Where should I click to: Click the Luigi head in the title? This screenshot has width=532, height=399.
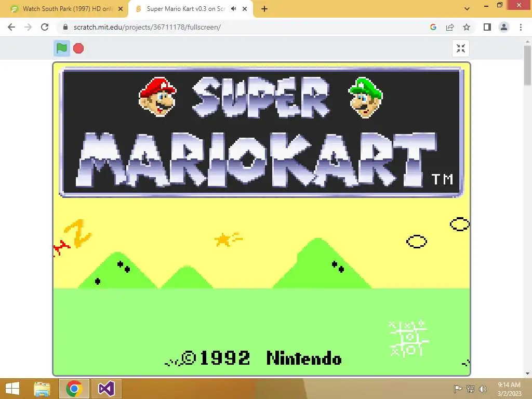(366, 98)
